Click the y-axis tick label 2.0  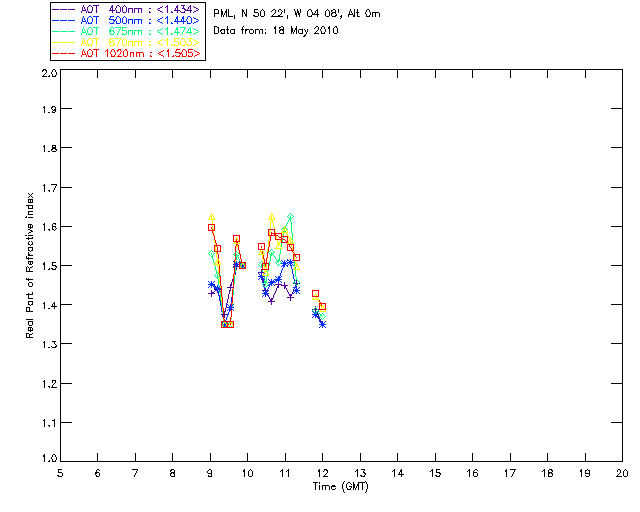click(x=49, y=73)
